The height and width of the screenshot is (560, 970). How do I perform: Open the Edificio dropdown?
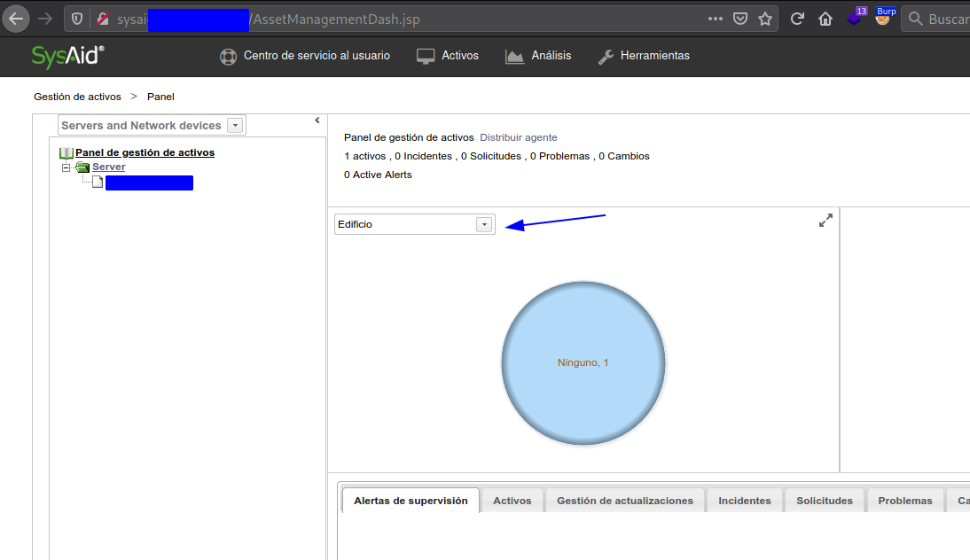coord(483,224)
